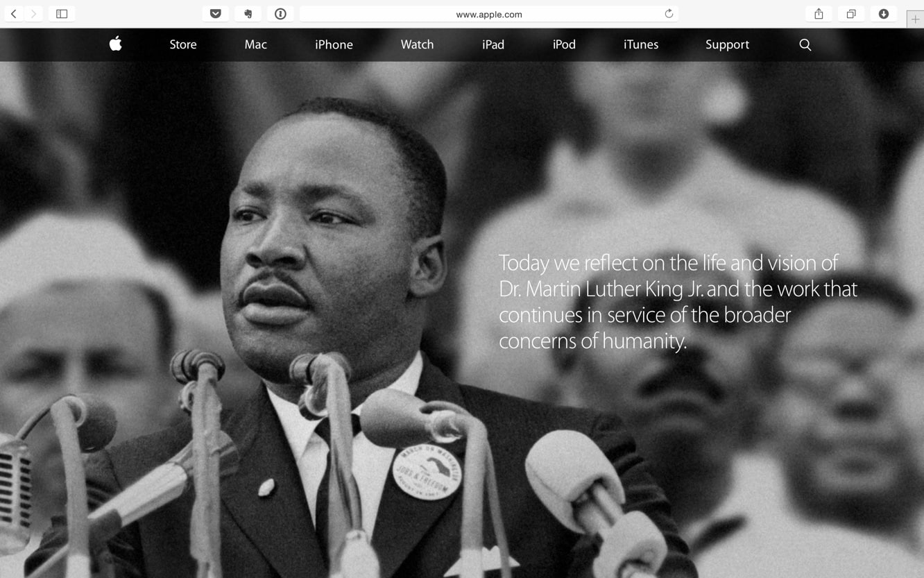The height and width of the screenshot is (578, 924).
Task: Clip page with the Evernote elephant icon
Action: [248, 14]
